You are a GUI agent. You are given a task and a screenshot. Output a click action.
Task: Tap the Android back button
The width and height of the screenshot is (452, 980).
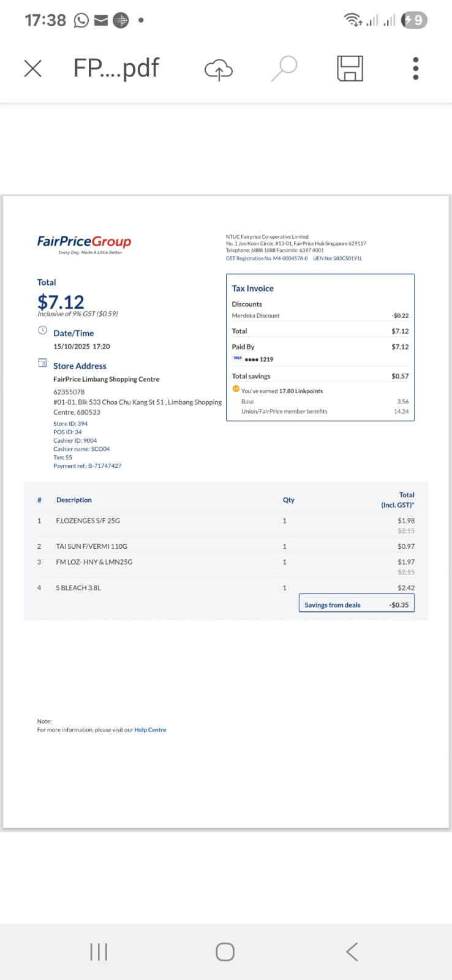tap(352, 952)
